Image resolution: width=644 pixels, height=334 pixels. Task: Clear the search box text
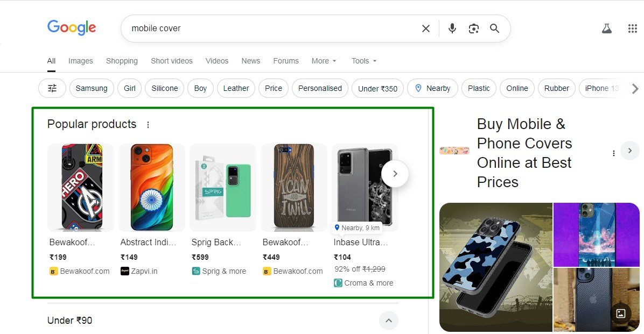click(426, 29)
